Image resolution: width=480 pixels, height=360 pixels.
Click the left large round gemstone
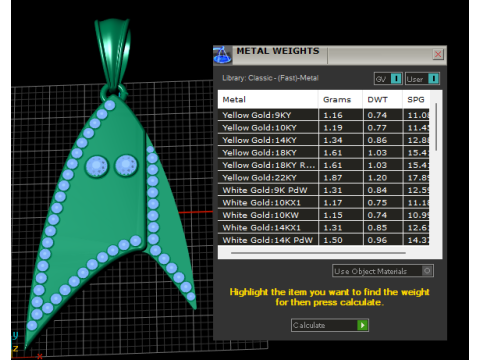coord(97,166)
